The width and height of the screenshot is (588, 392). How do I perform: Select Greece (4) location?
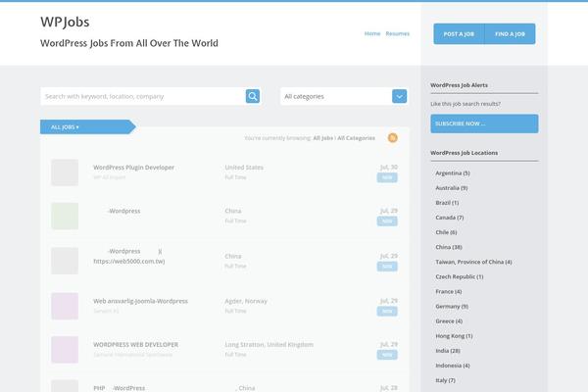(x=449, y=321)
